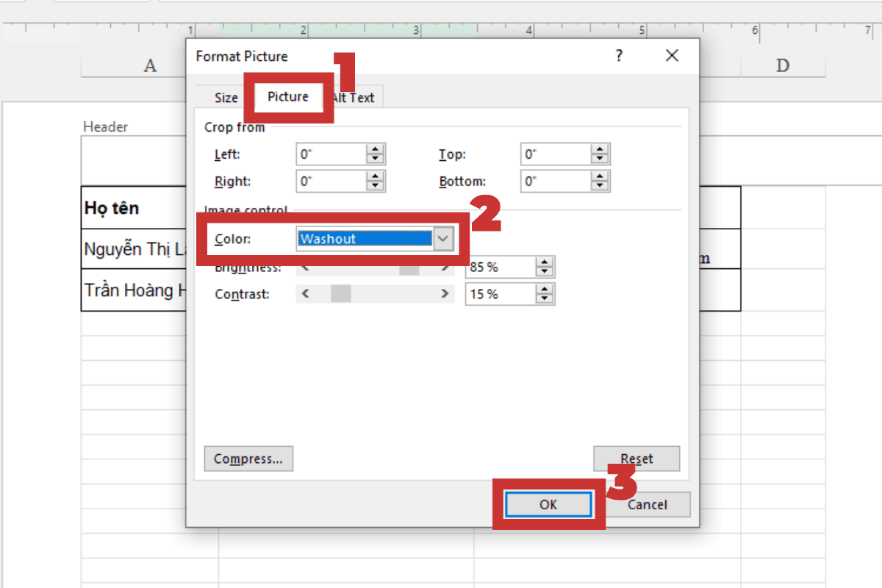Open the Color dropdown showing Washout

[443, 239]
